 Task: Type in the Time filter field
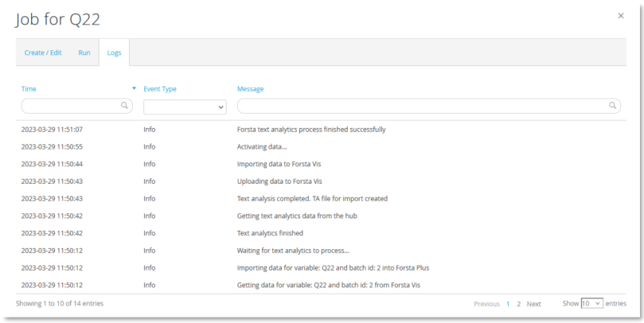point(72,106)
